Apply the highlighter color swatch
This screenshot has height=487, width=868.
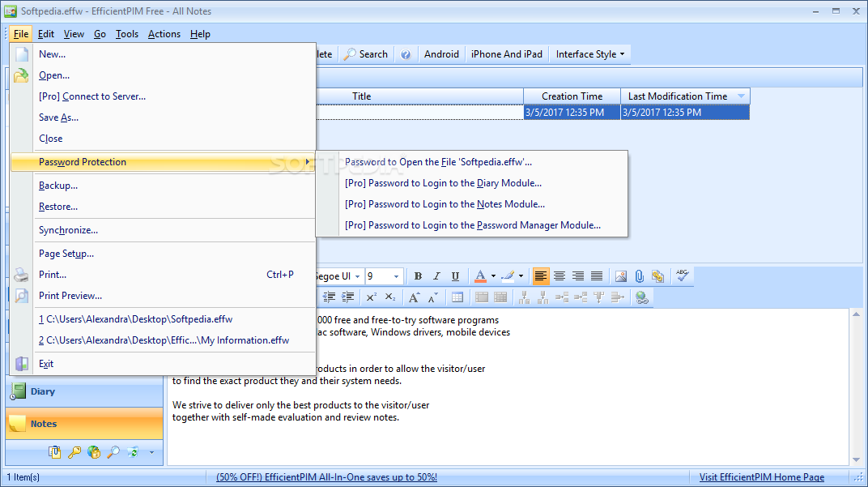(x=508, y=276)
